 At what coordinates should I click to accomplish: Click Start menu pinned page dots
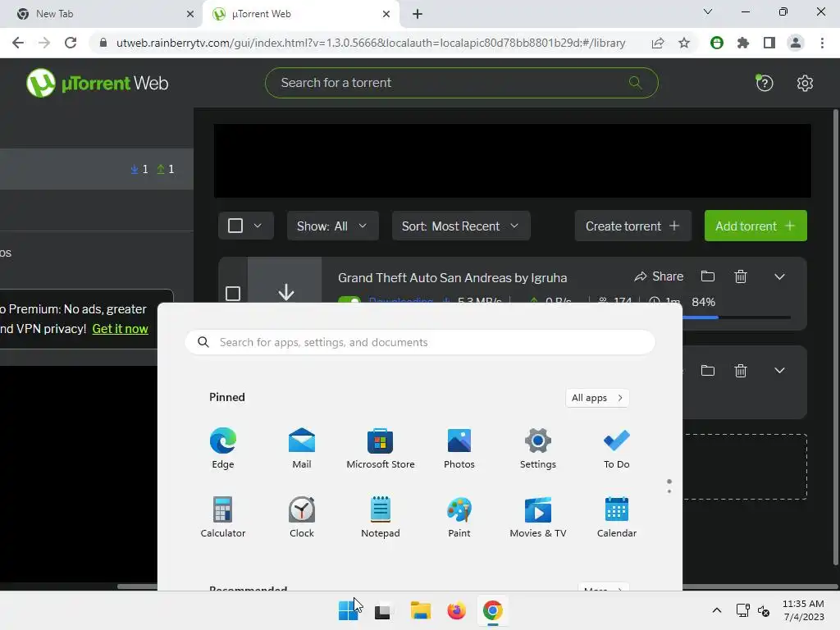pos(669,486)
